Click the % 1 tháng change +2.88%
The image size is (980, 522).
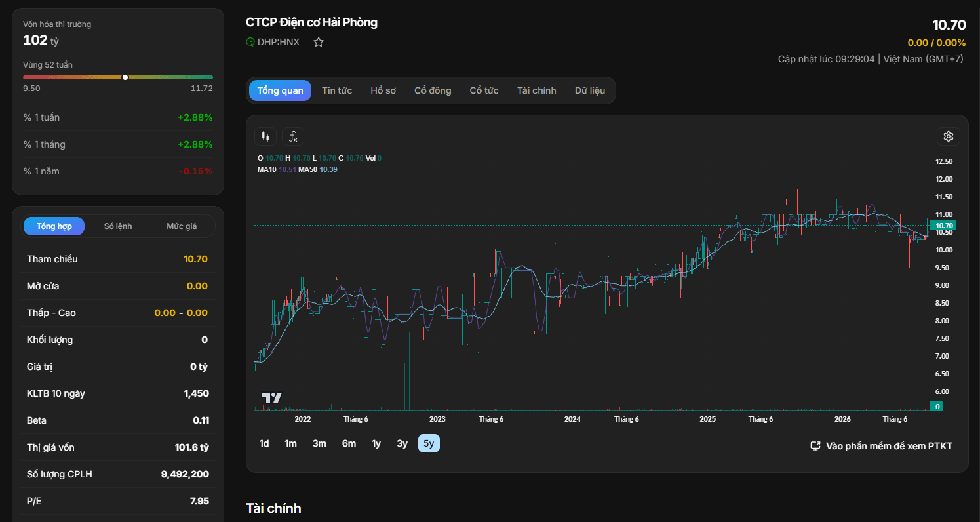click(x=195, y=144)
